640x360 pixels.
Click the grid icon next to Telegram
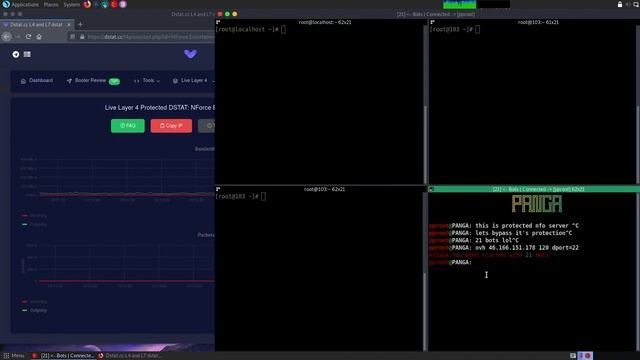pos(27,54)
